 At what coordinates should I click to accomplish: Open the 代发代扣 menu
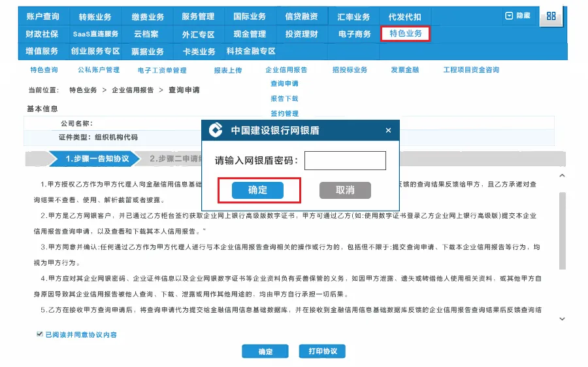[x=404, y=17]
